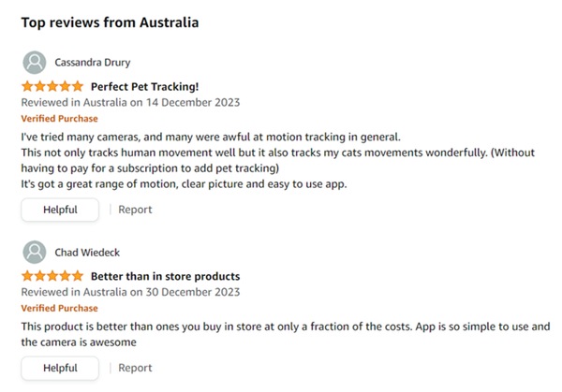Open Cassandra Drury's reviewer profile name

click(93, 63)
